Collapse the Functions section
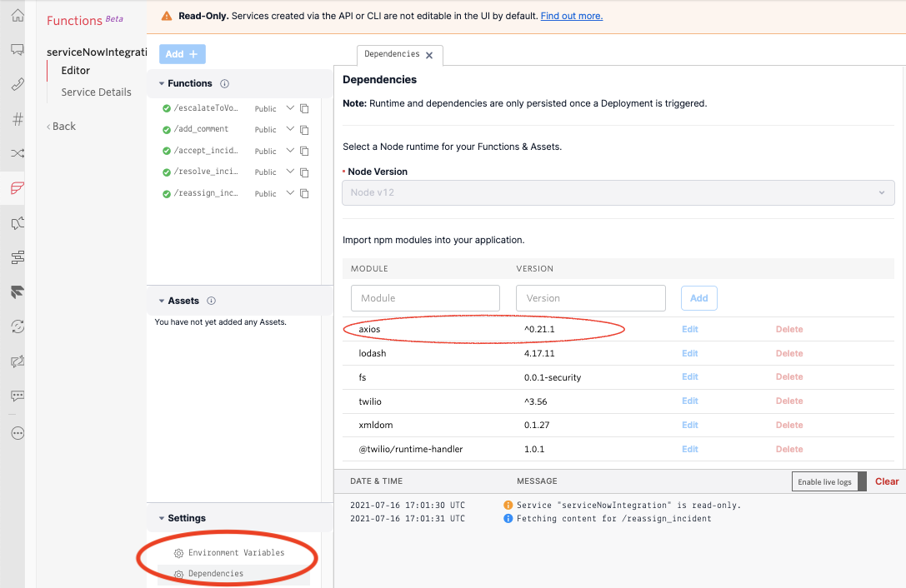The width and height of the screenshot is (906, 588). click(162, 84)
